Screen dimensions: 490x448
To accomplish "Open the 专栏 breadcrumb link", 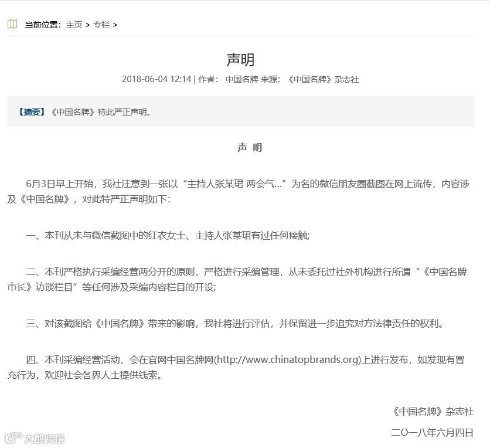I will [101, 25].
